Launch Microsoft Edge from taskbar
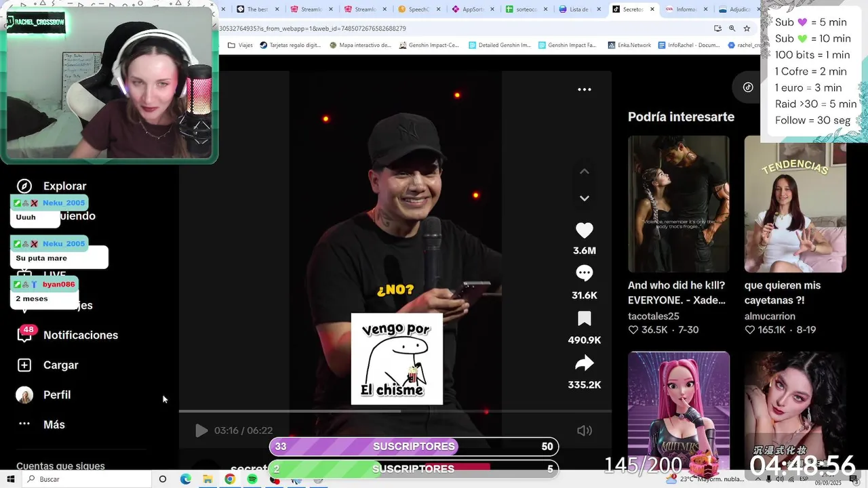868x488 pixels. tap(185, 479)
